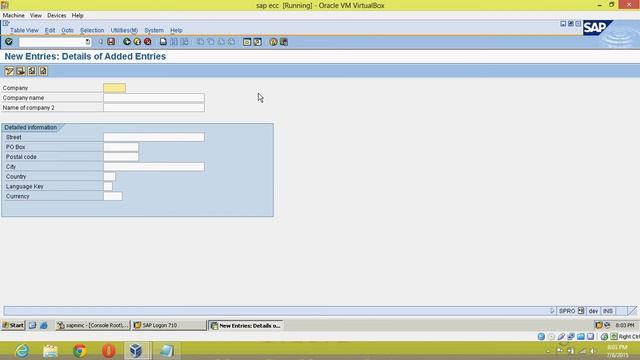Open Opera browser from the taskbar
Viewport: 640px width, 360px height.
pyautogui.click(x=109, y=351)
